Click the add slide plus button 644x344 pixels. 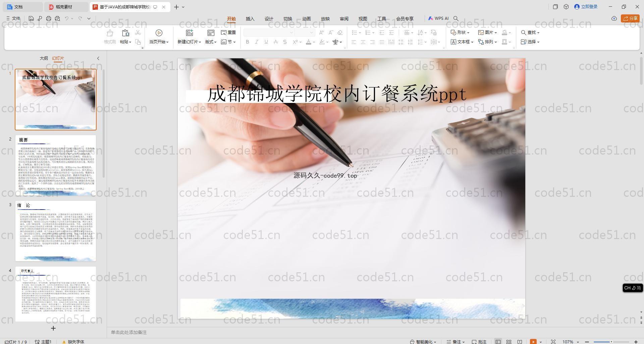53,328
